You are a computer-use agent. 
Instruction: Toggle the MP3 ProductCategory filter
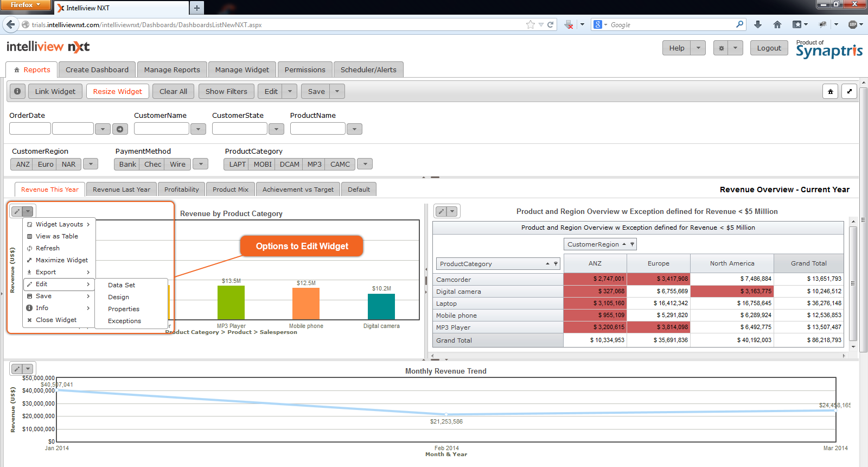pyautogui.click(x=315, y=164)
